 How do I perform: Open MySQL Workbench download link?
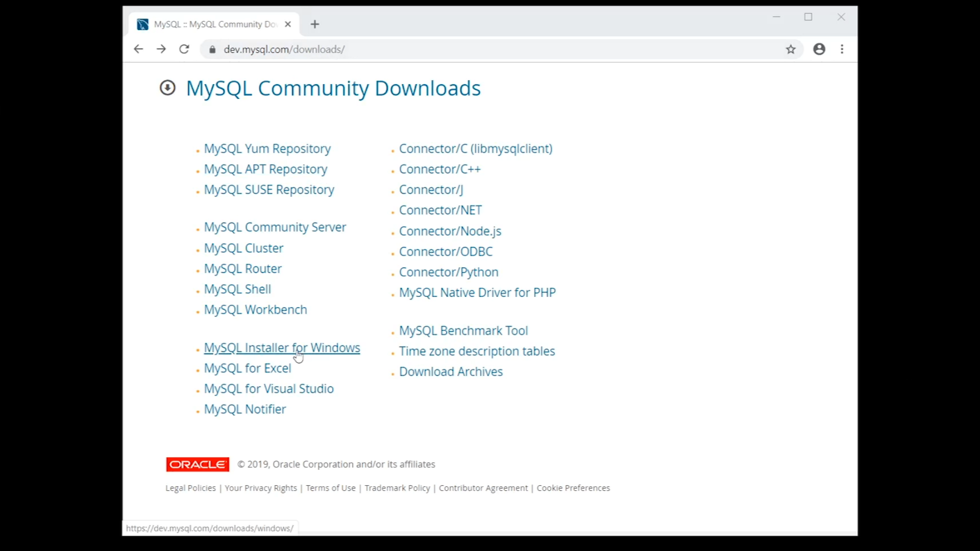pyautogui.click(x=255, y=310)
